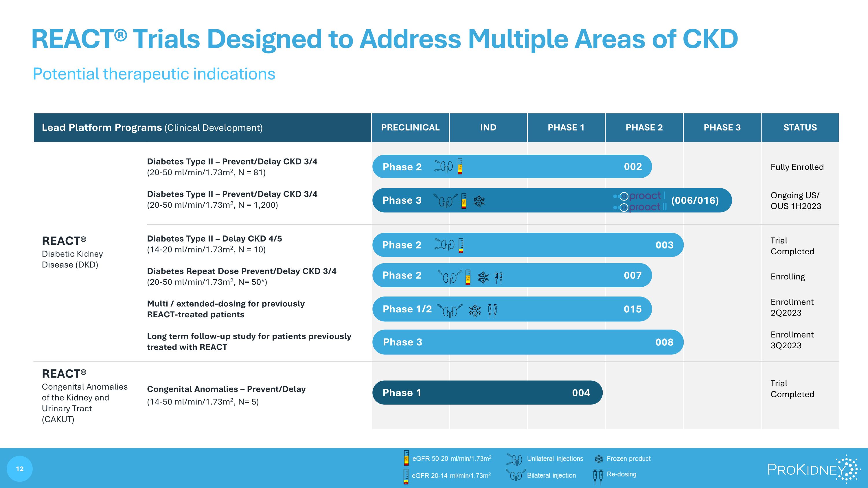
Task: Select the STATUS column header
Action: [800, 127]
